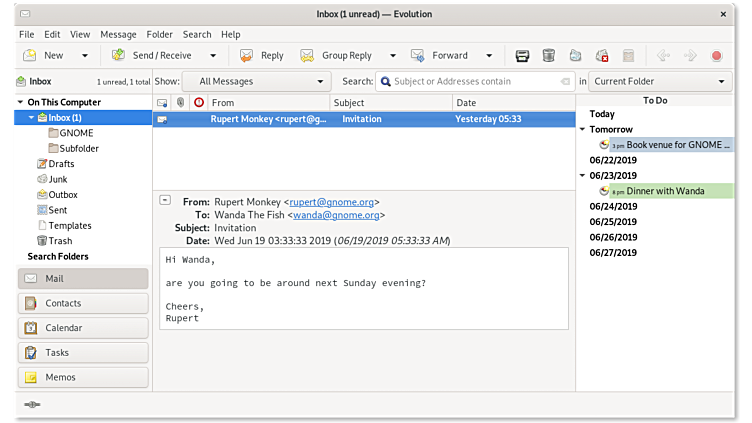Click into the search subject or addresses field

pyautogui.click(x=470, y=82)
